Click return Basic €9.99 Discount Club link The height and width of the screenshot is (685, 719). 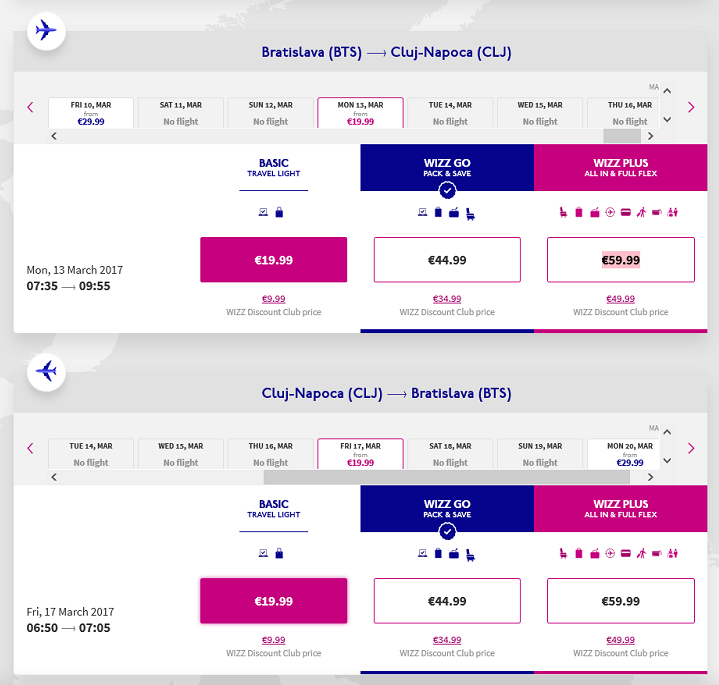pos(274,640)
